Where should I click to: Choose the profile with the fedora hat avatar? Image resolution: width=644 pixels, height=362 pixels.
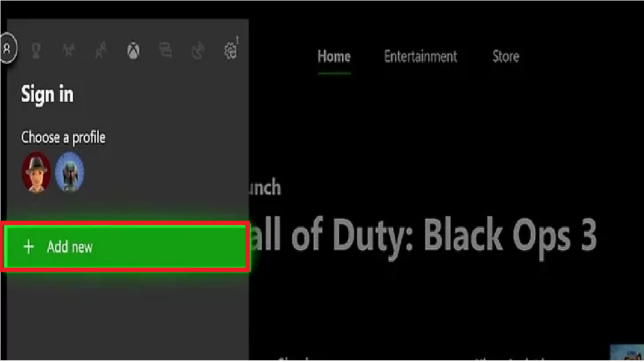point(36,173)
